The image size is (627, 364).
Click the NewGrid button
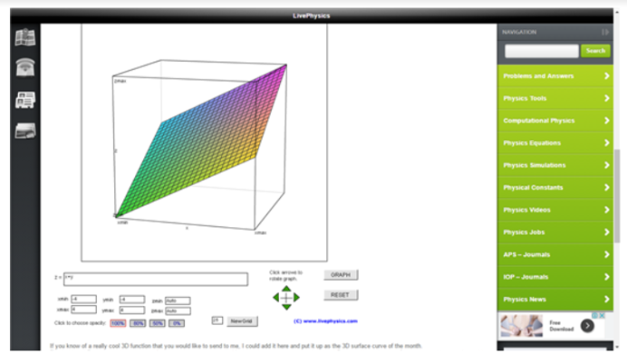(x=242, y=321)
